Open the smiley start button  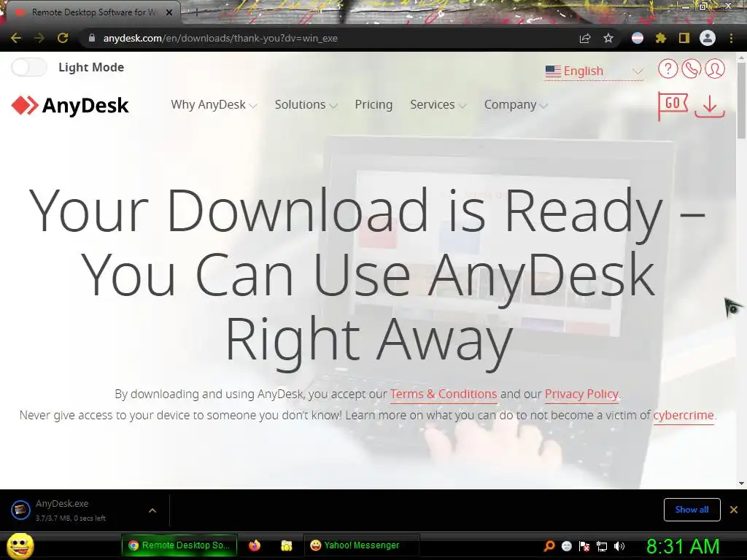20,545
